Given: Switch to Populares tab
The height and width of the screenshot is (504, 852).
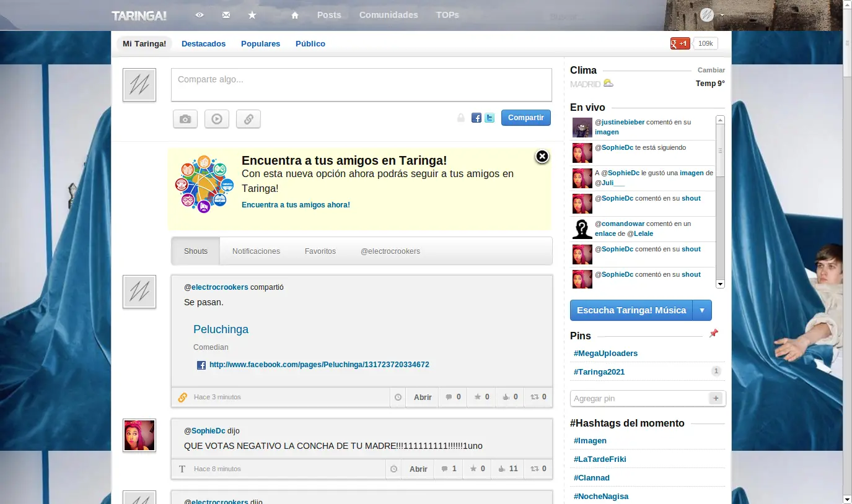Looking at the screenshot, I should 260,43.
